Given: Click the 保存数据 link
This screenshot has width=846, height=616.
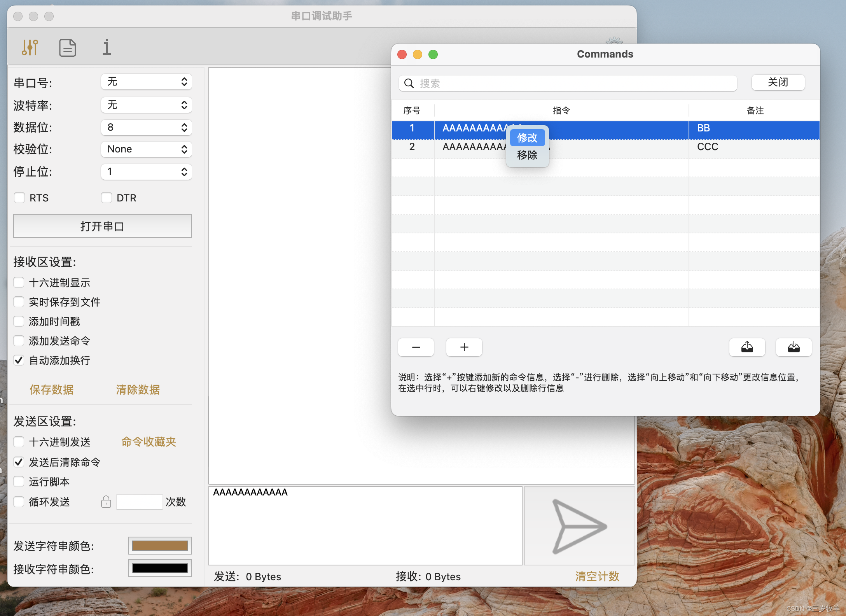Looking at the screenshot, I should click(x=52, y=389).
